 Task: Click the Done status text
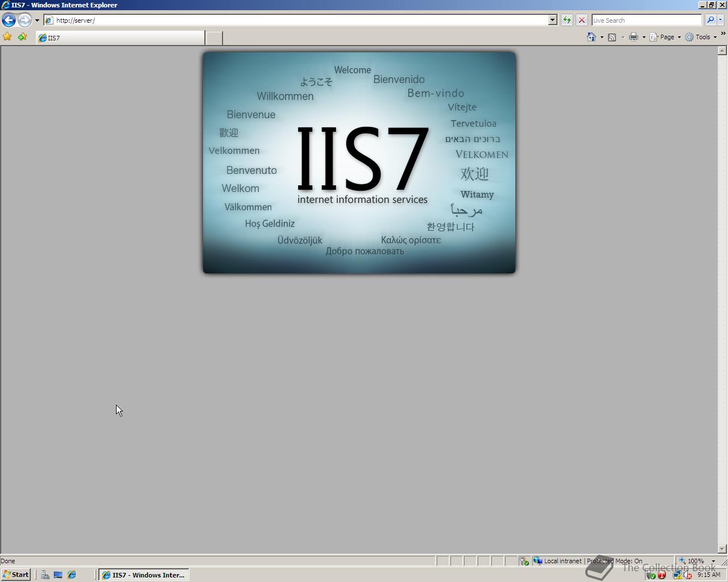click(x=8, y=561)
